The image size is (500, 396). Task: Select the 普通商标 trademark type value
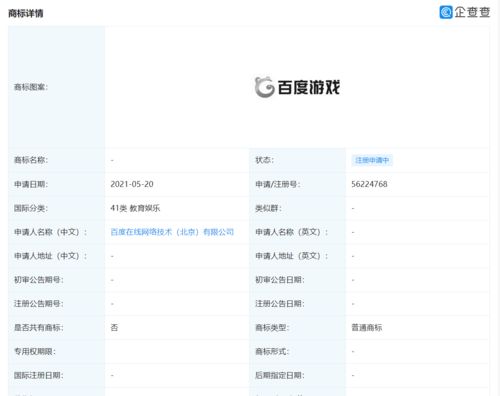pos(367,328)
